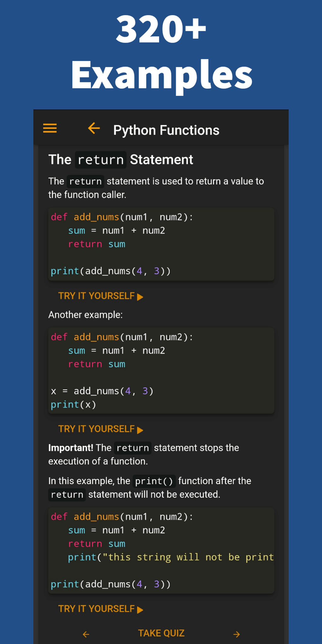Screen dimensions: 322x644
Task: Tap the Python Functions title in the header
Action: (x=166, y=130)
